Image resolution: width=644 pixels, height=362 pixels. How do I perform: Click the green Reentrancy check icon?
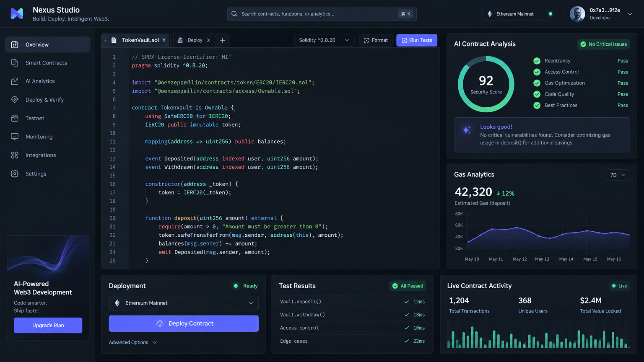point(537,61)
